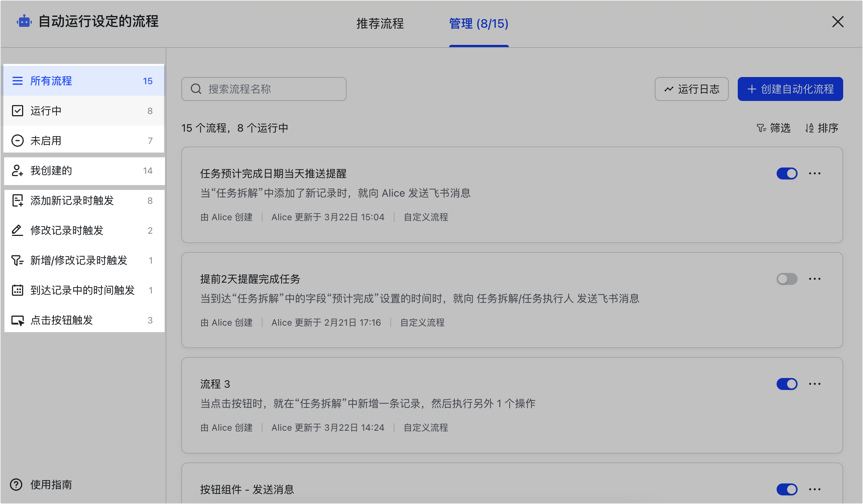Select the 未启用 disabled-circle icon filter
The image size is (863, 504).
pos(18,141)
